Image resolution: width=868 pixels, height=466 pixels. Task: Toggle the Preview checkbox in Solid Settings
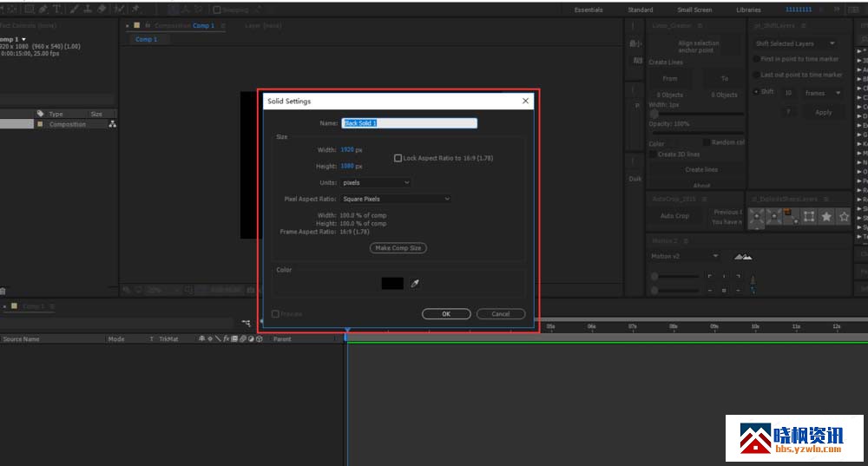(x=275, y=314)
